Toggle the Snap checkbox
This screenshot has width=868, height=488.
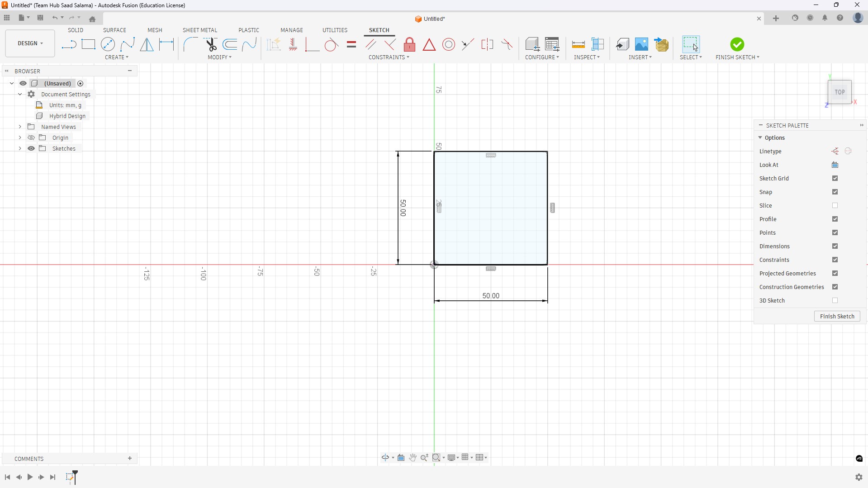point(835,192)
